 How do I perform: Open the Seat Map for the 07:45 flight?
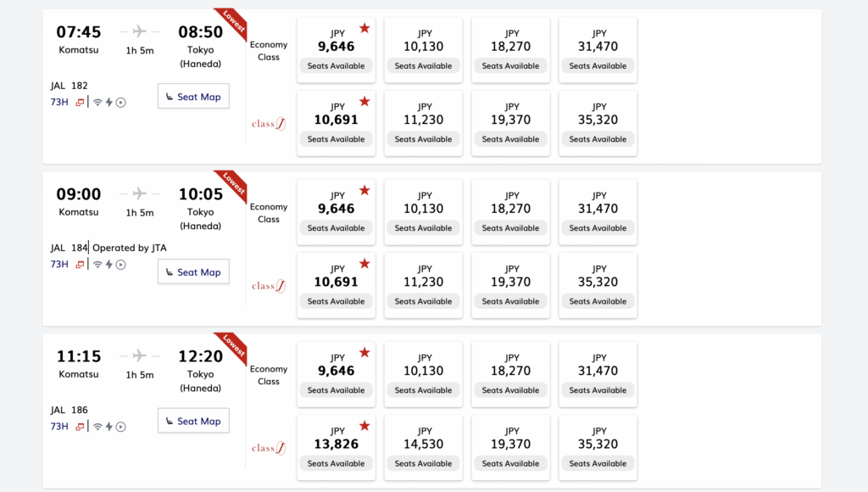[x=193, y=97]
